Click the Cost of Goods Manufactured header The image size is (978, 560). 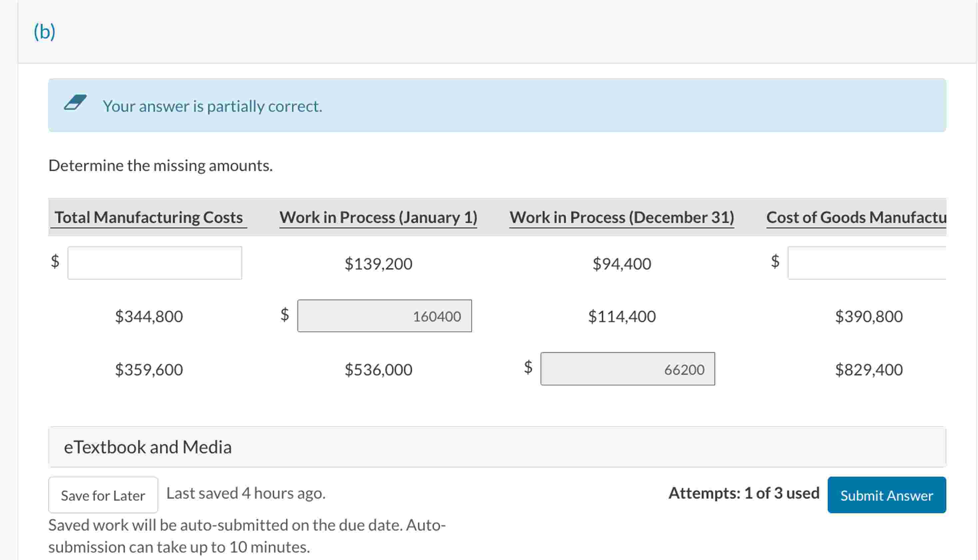pos(856,217)
